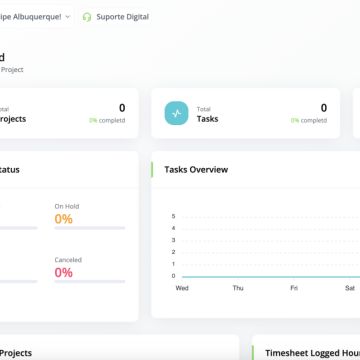Click the Fri label on chart axis

(x=294, y=288)
